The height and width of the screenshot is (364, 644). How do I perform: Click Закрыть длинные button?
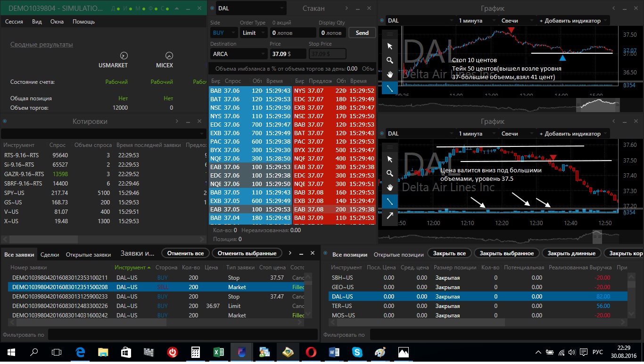[x=572, y=253]
